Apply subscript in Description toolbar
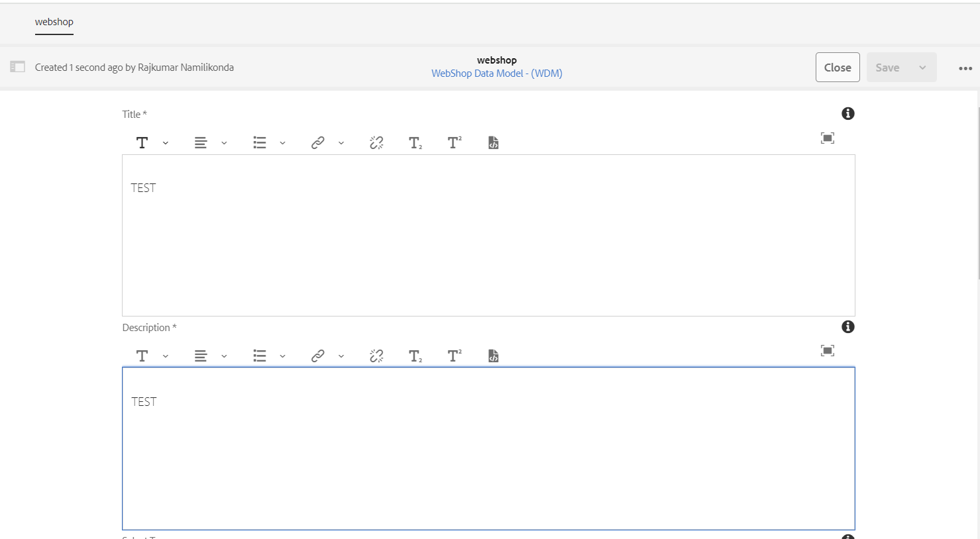 tap(415, 356)
